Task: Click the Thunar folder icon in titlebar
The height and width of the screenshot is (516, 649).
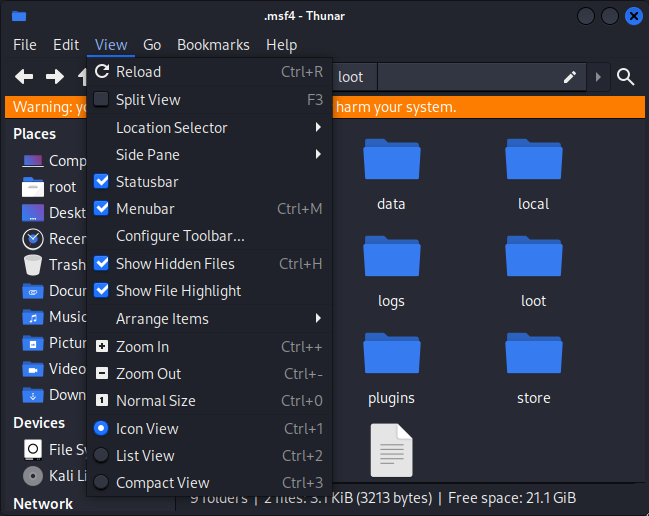Action: tap(19, 16)
